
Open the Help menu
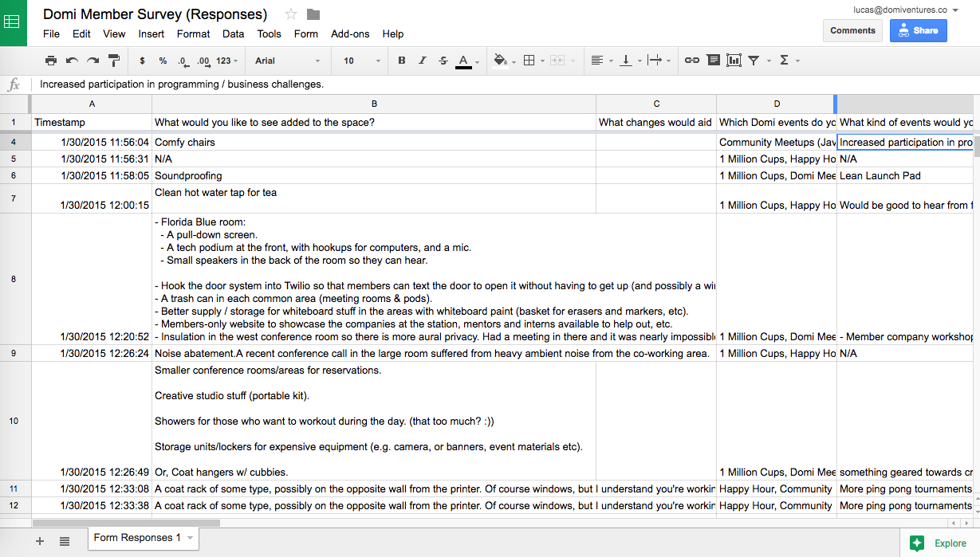click(393, 34)
